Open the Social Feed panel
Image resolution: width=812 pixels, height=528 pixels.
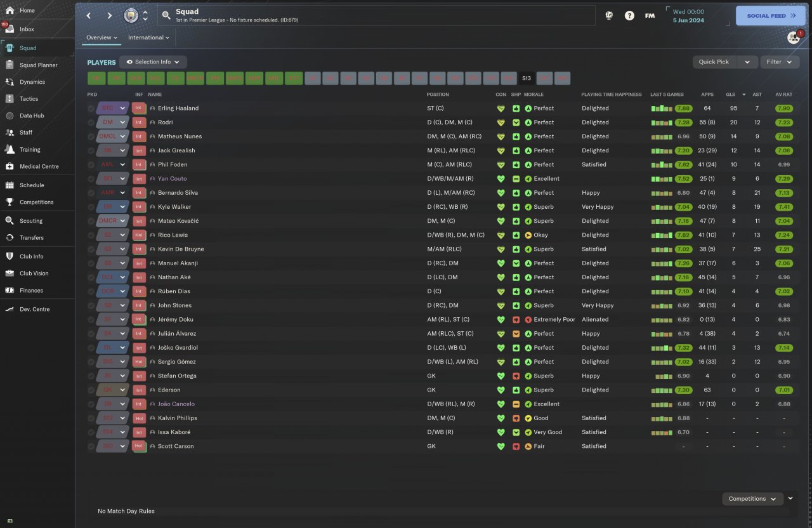coord(771,16)
